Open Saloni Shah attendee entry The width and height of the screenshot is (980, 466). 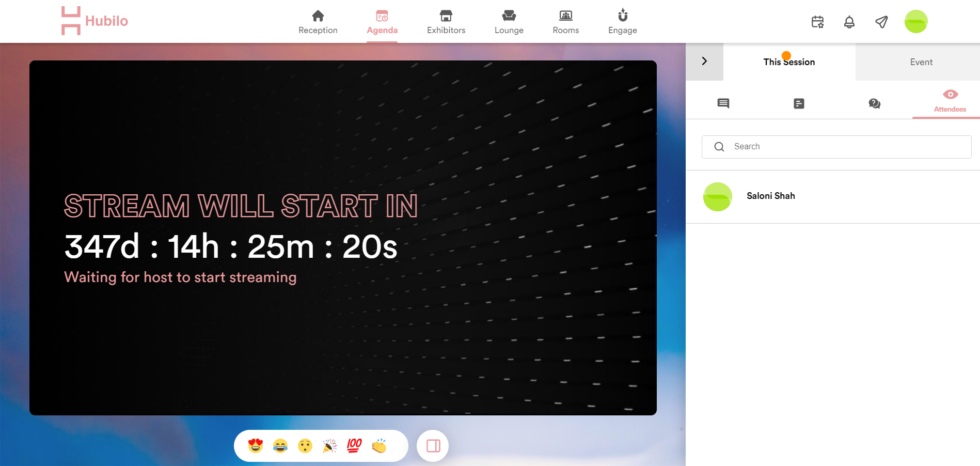(832, 196)
